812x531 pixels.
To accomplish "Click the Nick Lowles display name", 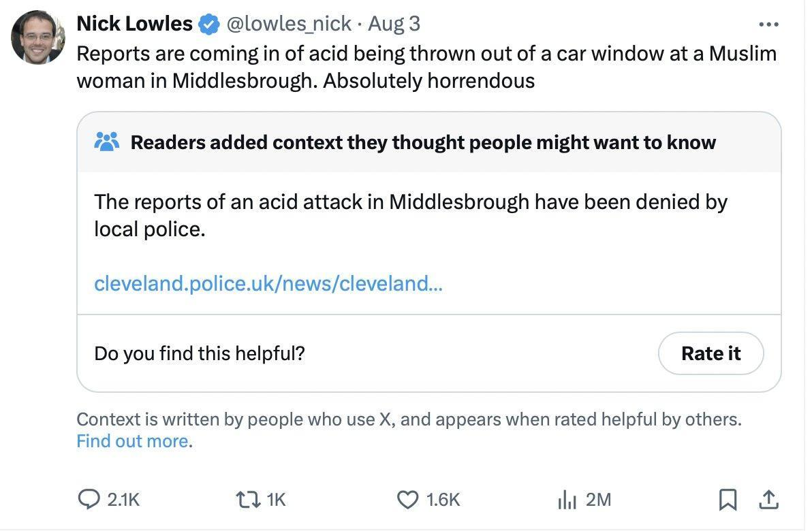I will (x=134, y=24).
